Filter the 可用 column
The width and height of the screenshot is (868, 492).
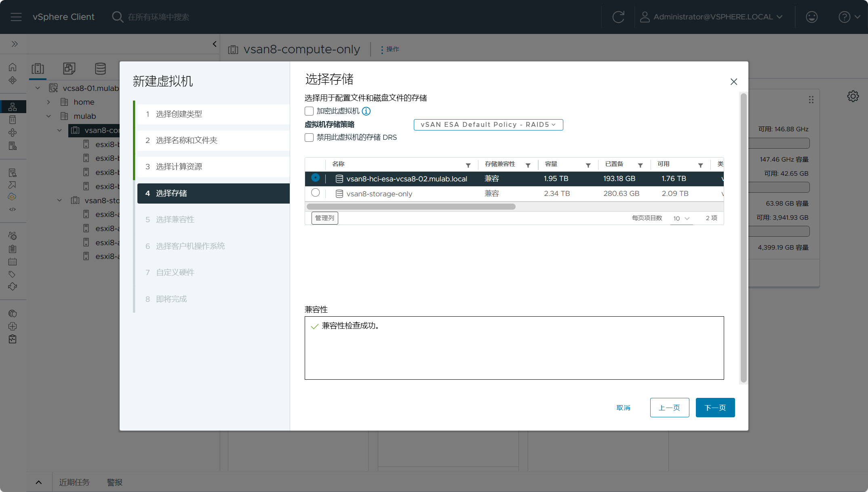700,165
